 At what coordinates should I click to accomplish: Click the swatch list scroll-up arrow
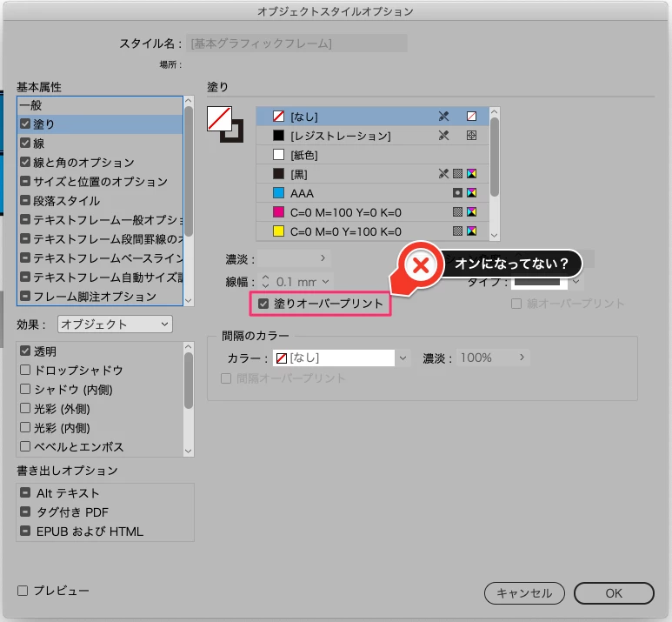pos(494,112)
